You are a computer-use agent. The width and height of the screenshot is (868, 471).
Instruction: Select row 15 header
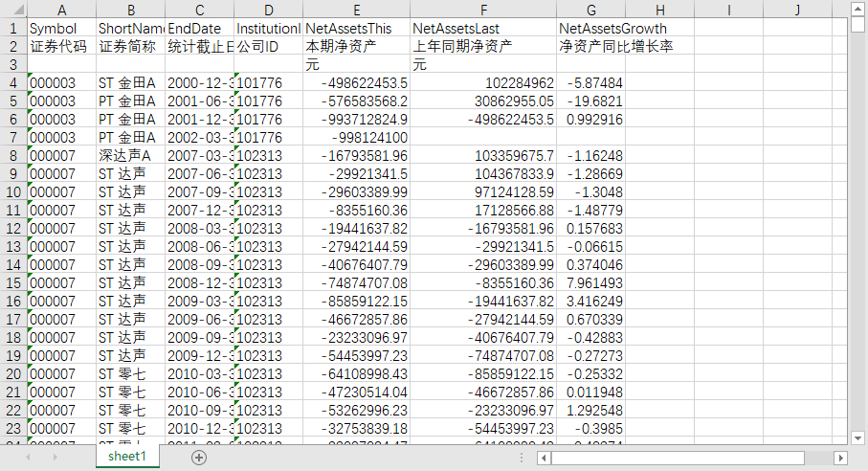[13, 282]
